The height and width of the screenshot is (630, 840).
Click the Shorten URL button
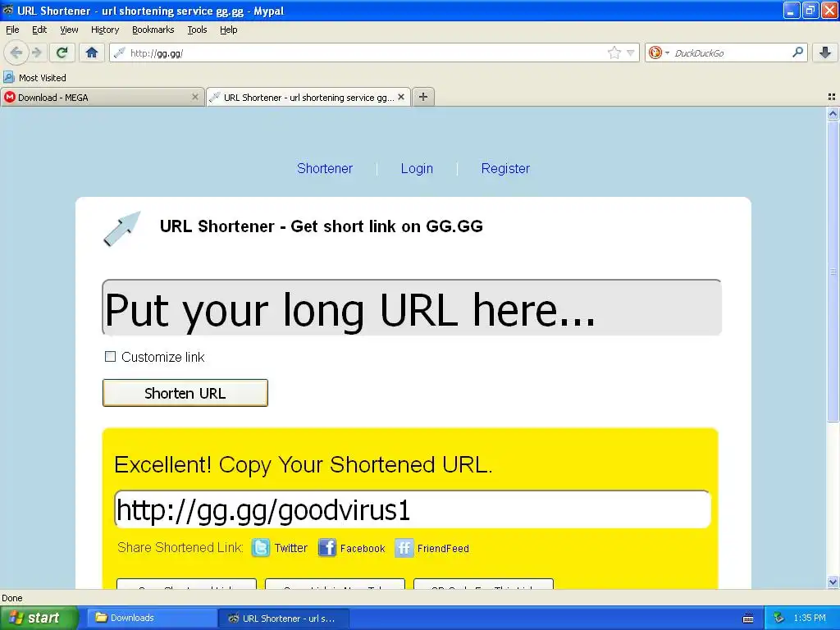[x=185, y=393]
